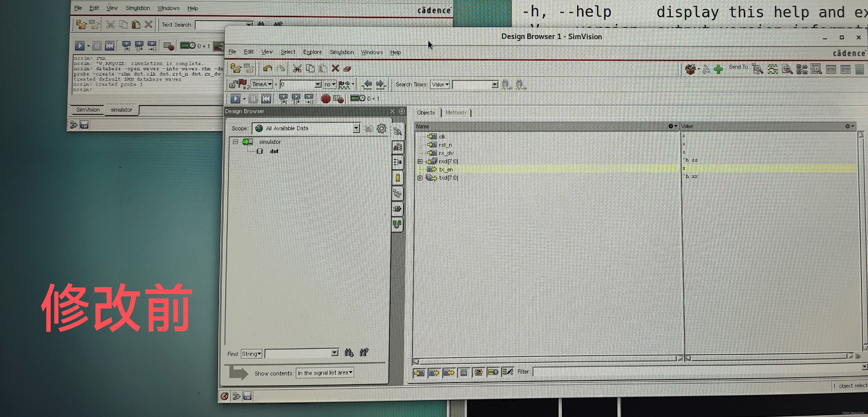868x417 pixels.
Task: Select the dut instance in tree
Action: pyautogui.click(x=274, y=151)
